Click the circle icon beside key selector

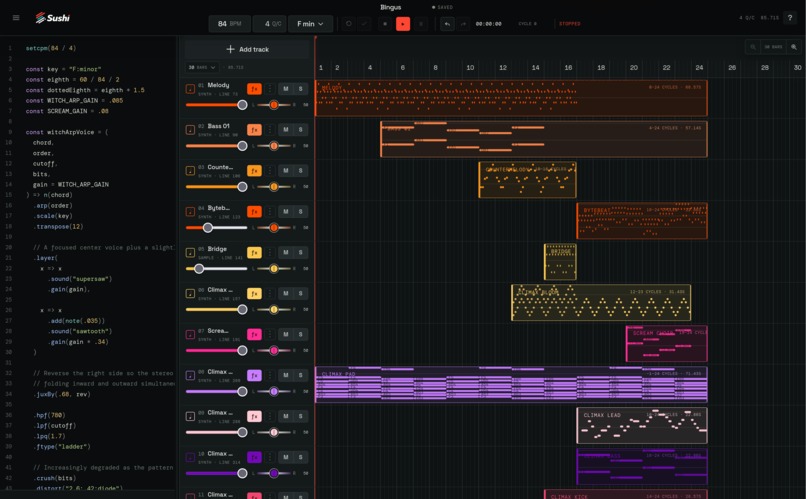[x=349, y=24]
